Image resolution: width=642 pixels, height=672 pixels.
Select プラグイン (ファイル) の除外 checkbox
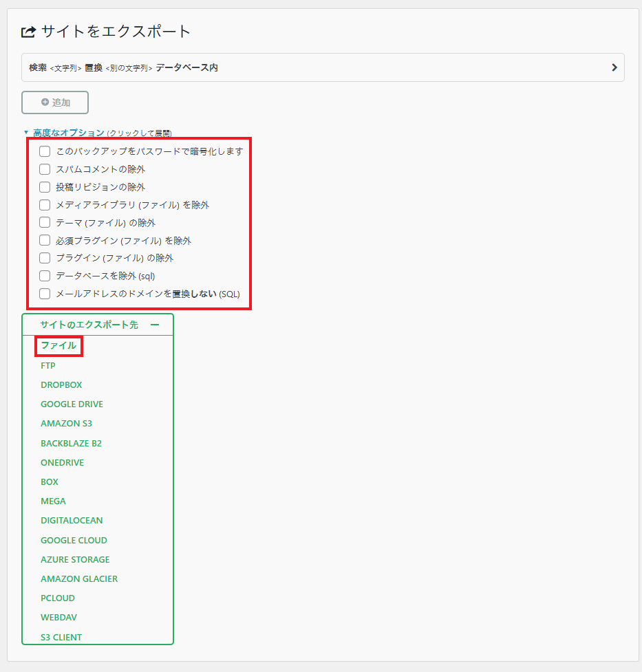click(x=45, y=258)
